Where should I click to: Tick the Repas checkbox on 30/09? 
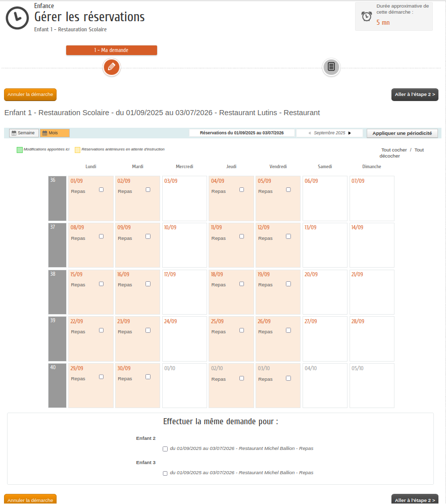(x=148, y=377)
